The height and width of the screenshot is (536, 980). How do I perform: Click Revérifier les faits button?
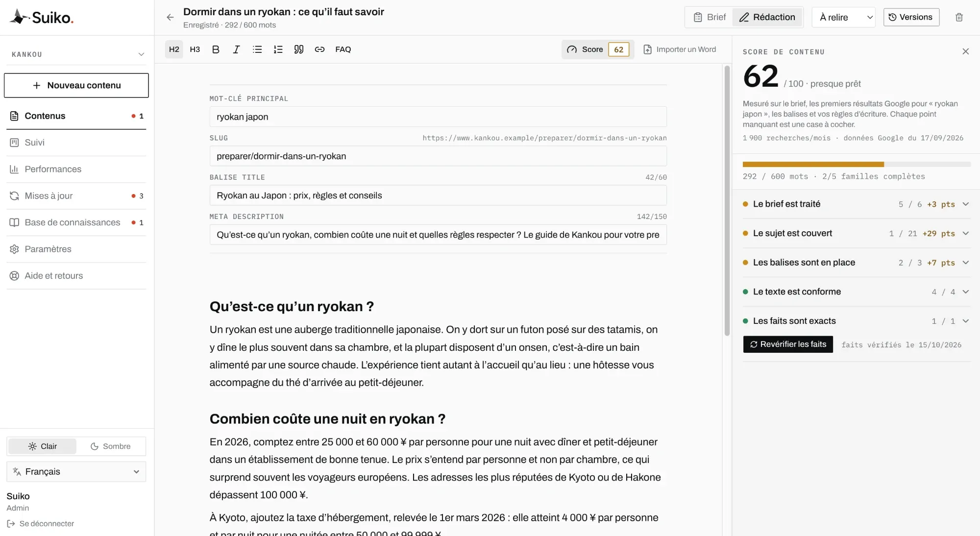tap(788, 344)
